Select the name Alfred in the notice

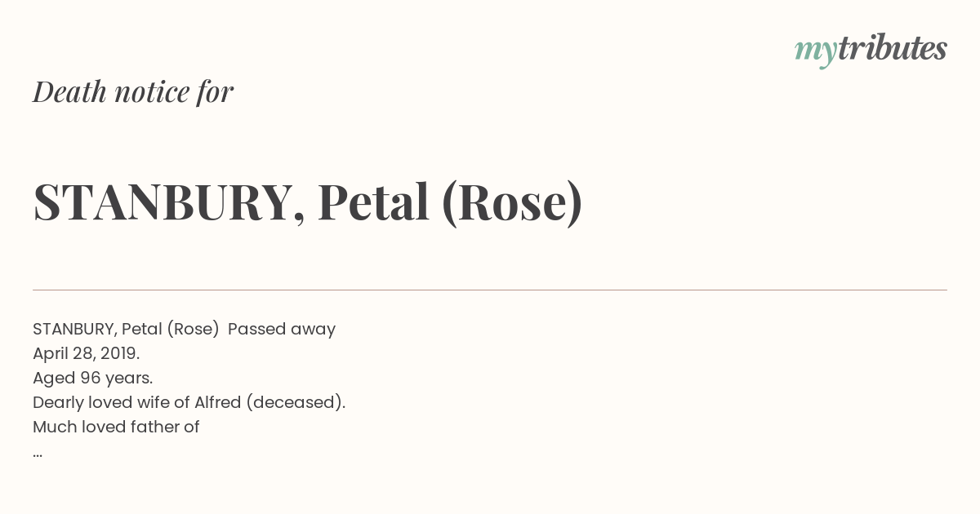[217, 402]
